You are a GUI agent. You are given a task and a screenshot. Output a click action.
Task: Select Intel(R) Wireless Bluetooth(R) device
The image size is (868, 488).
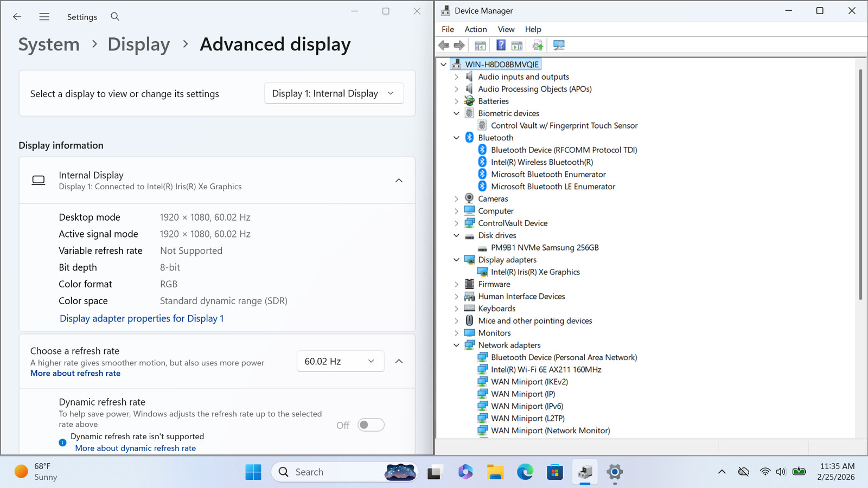pos(542,162)
